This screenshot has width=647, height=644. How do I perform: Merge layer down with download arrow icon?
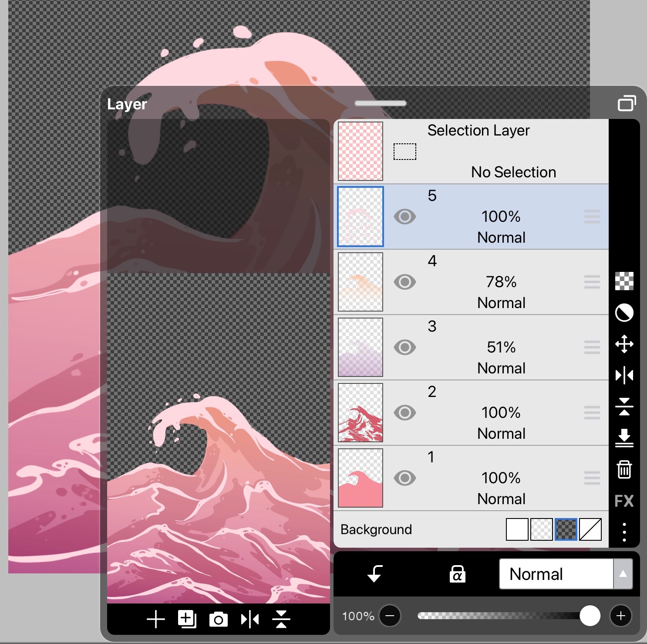624,438
